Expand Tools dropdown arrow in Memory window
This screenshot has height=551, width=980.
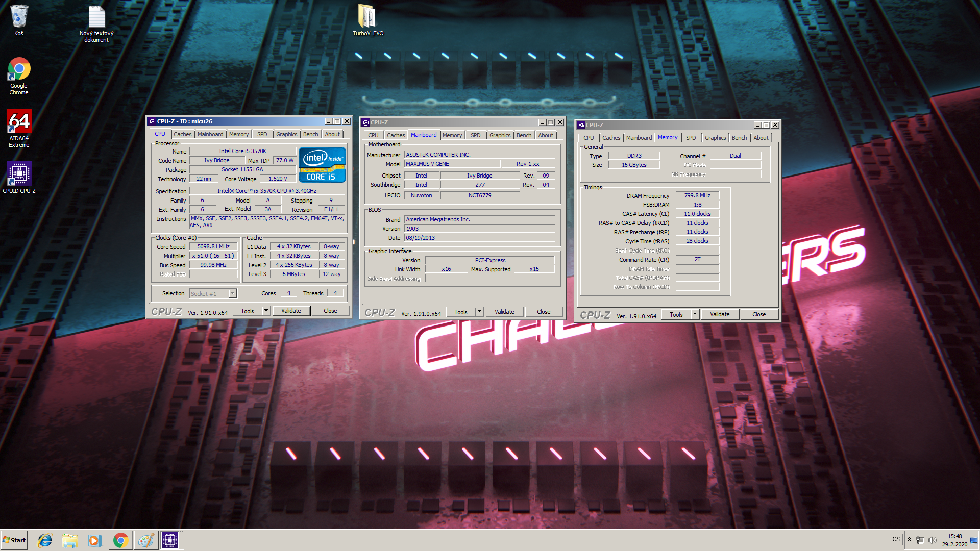(x=695, y=314)
